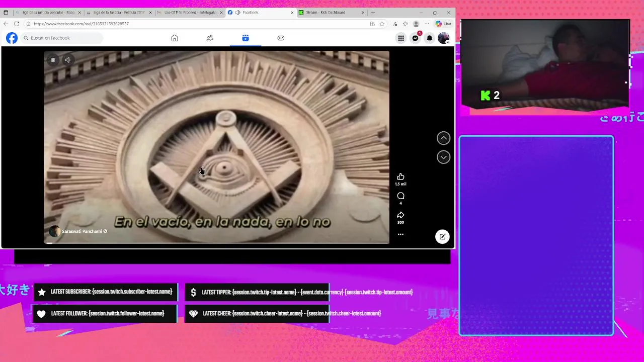Image resolution: width=644 pixels, height=362 pixels.
Task: Open the Facebook Home icon
Action: tap(175, 38)
